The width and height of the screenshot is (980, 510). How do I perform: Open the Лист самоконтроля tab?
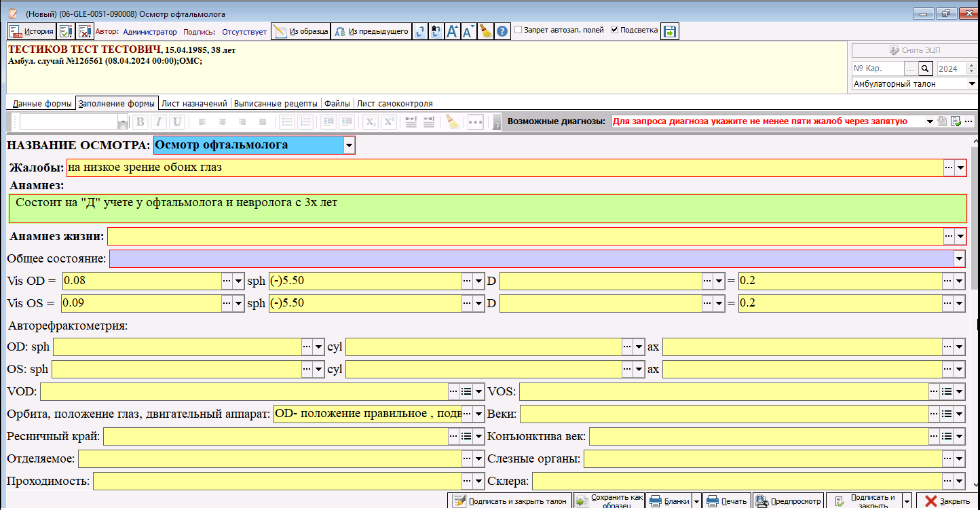[395, 104]
